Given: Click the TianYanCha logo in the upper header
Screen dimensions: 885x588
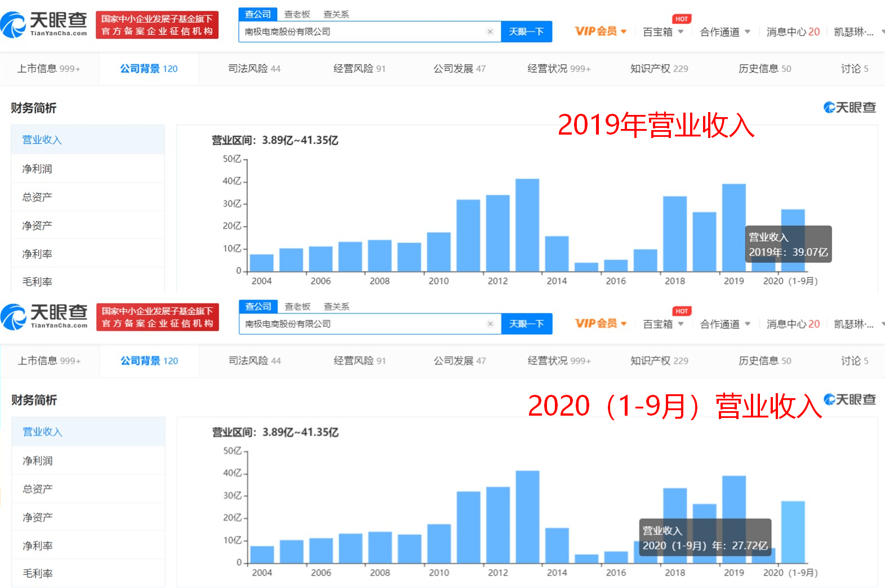Looking at the screenshot, I should [x=44, y=25].
